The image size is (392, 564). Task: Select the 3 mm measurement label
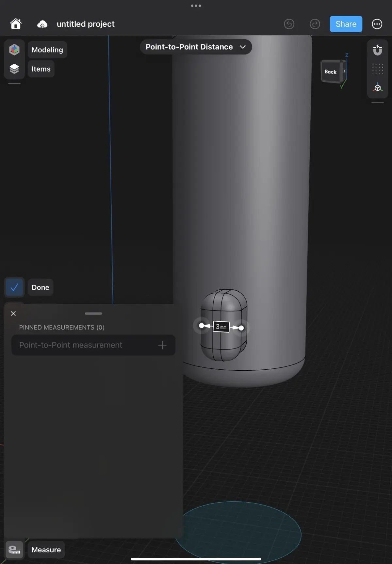pyautogui.click(x=221, y=327)
